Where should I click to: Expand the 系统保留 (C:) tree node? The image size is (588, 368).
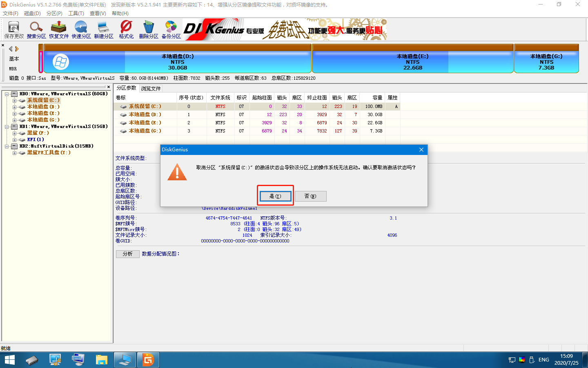tap(14, 101)
